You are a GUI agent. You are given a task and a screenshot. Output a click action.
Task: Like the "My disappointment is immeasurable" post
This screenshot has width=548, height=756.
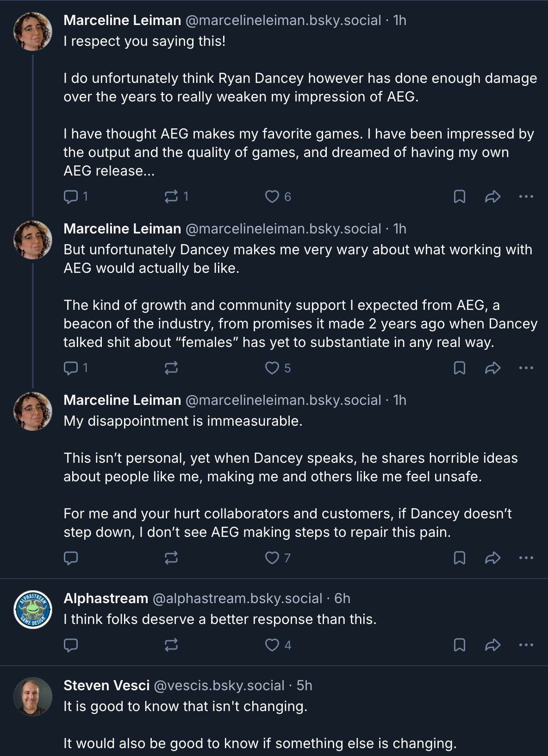(272, 558)
